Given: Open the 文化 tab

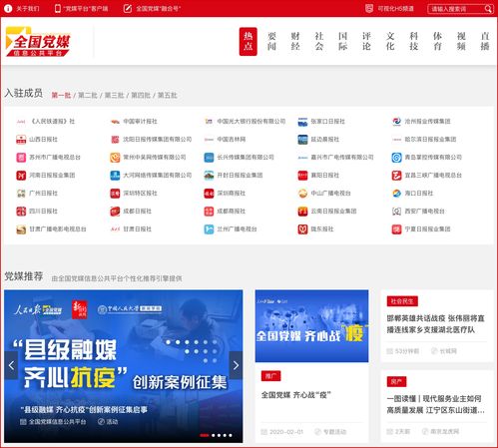Looking at the screenshot, I should coord(390,41).
